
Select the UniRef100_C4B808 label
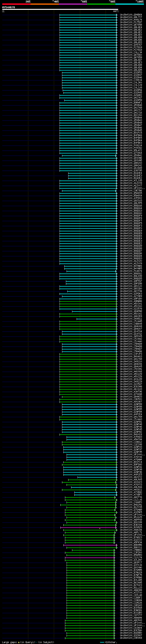(x=131, y=324)
